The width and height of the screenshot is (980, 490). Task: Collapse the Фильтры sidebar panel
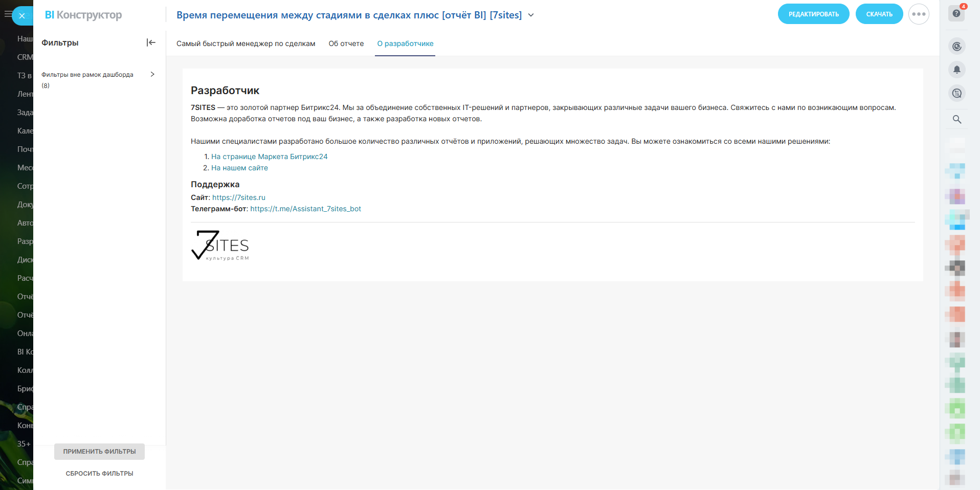point(151,42)
